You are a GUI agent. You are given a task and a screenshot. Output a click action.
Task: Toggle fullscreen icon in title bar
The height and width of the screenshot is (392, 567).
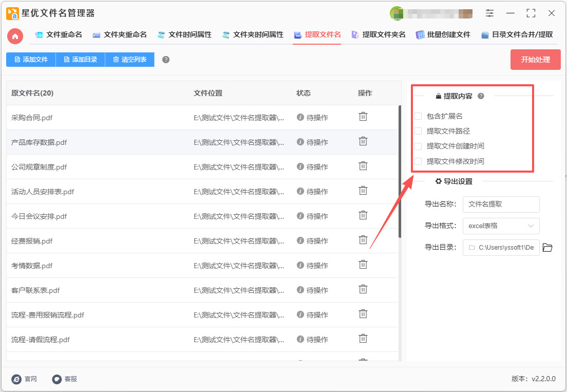[531, 13]
